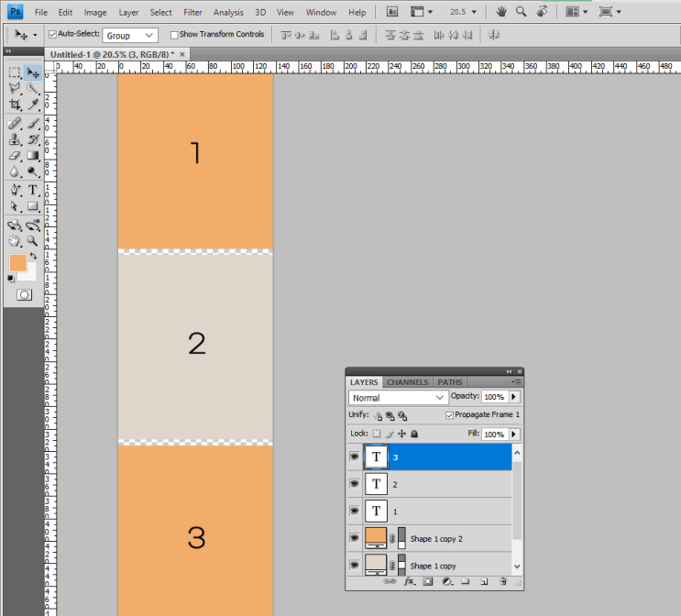The height and width of the screenshot is (616, 681).
Task: Click the orange foreground color swatch
Action: pyautogui.click(x=16, y=262)
